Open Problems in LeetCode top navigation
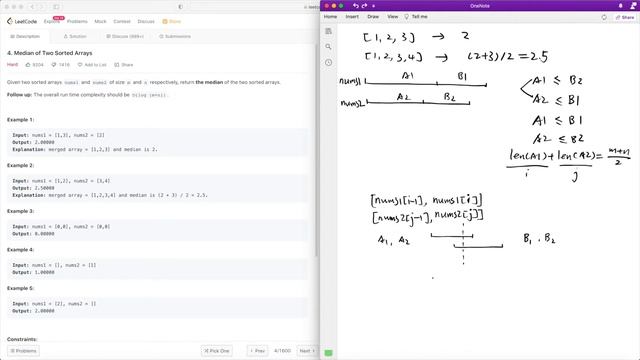This screenshot has height=360, width=640. pyautogui.click(x=77, y=21)
